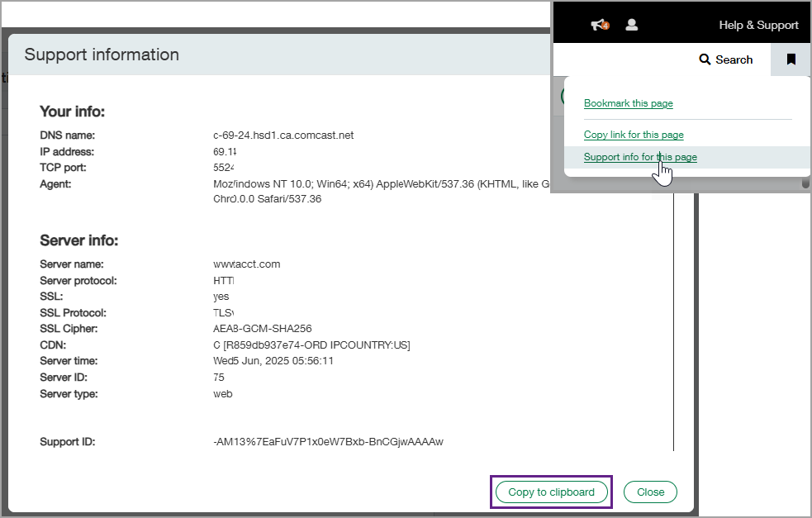Select Copy link for this page
The width and height of the screenshot is (812, 518).
pos(634,135)
